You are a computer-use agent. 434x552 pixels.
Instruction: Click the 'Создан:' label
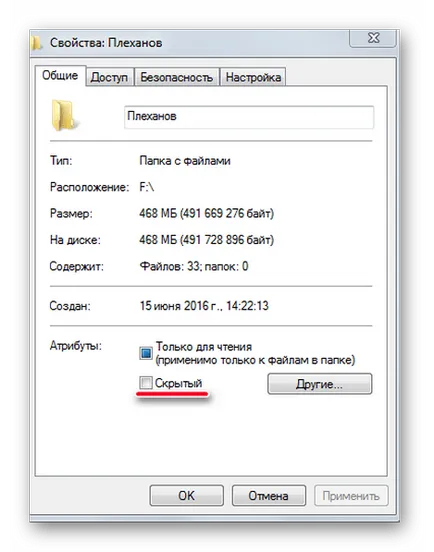tap(70, 306)
